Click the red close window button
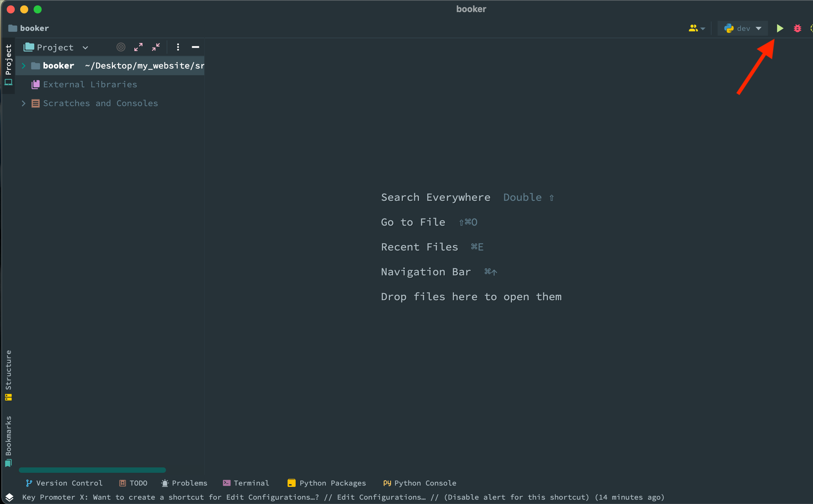The width and height of the screenshot is (813, 504). click(11, 9)
